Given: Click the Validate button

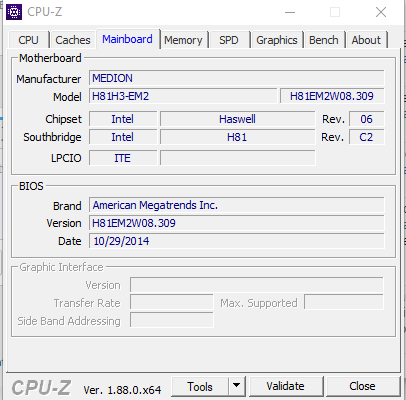Looking at the screenshot, I should (x=286, y=387).
